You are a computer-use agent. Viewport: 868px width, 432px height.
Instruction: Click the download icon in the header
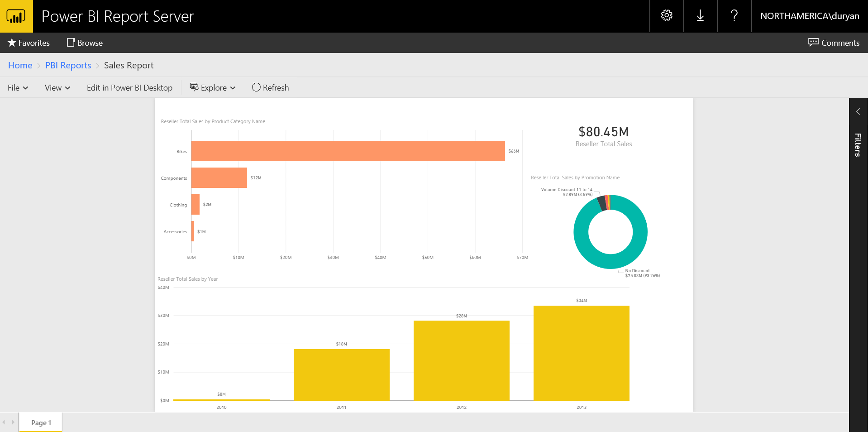tap(700, 16)
